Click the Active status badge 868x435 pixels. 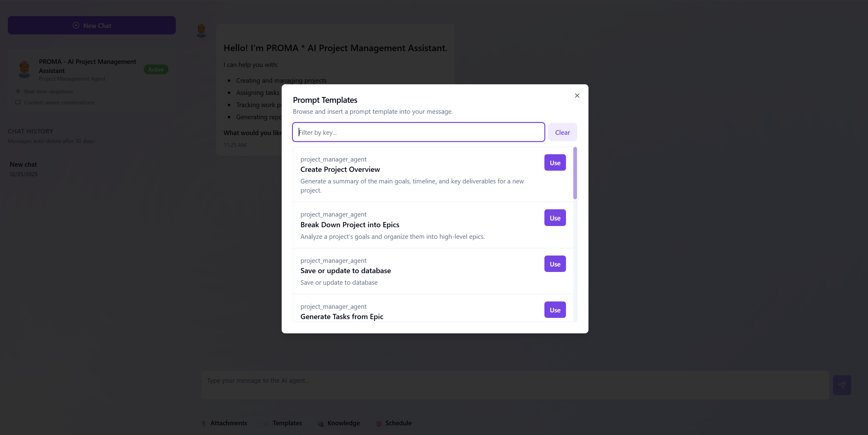[x=156, y=69]
